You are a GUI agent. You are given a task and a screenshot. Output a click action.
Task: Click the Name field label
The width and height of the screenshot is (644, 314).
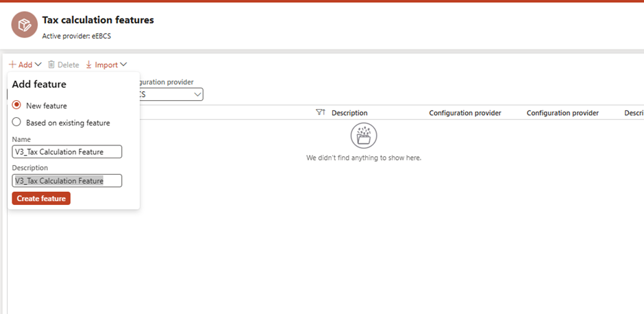21,139
